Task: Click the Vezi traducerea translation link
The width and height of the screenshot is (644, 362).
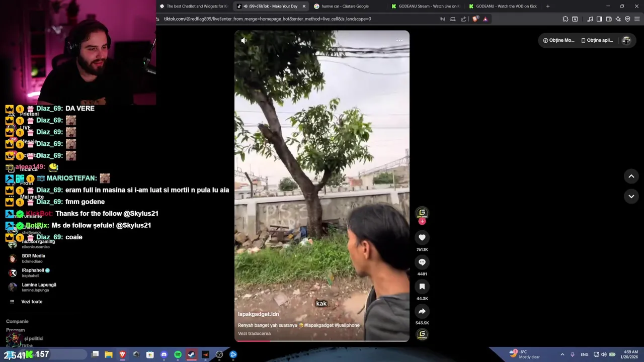Action: coord(254,333)
